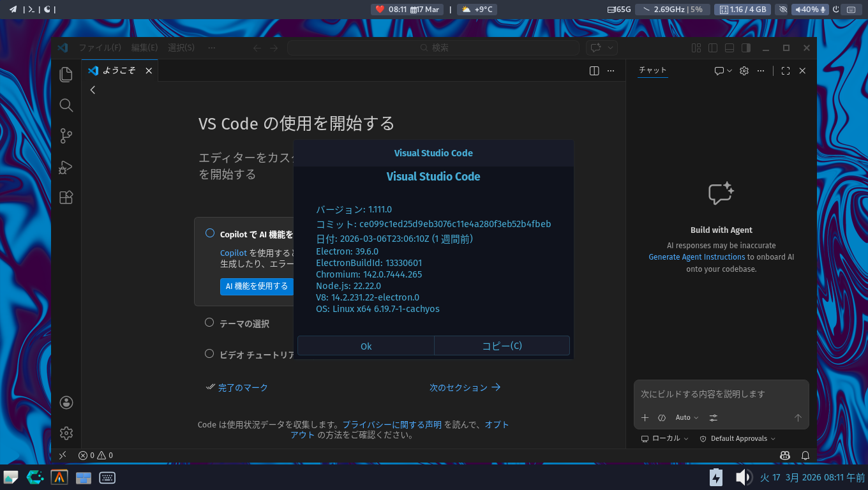868x490 pixels.
Task: Toggle the primary side bar
Action: pyautogui.click(x=713, y=48)
